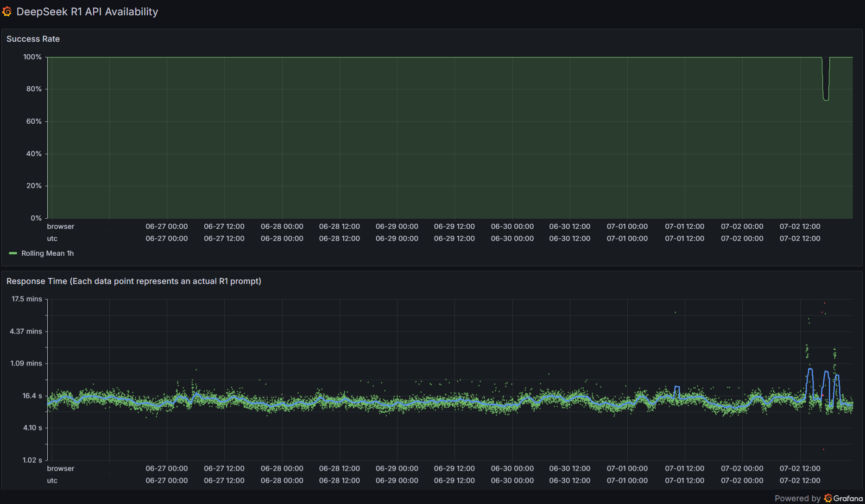Open the Powered by Grafana footer link

coord(819,498)
